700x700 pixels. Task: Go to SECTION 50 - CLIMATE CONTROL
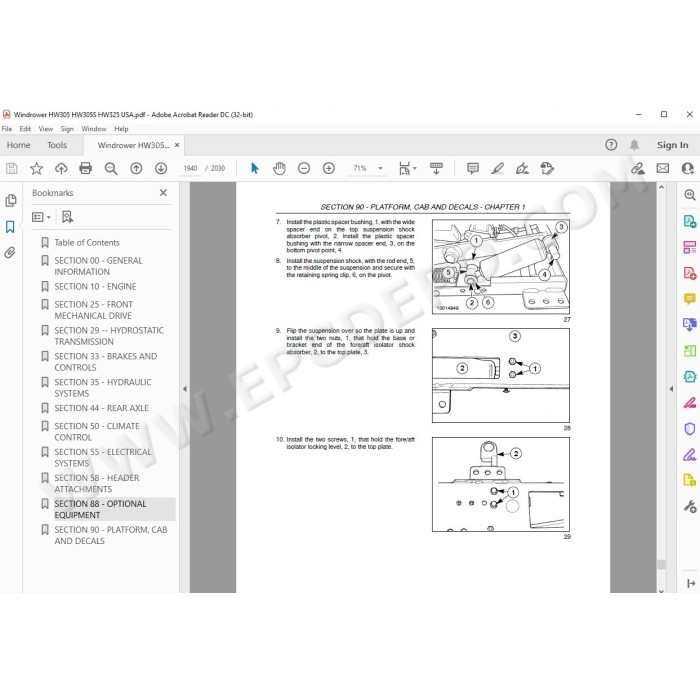pos(97,431)
